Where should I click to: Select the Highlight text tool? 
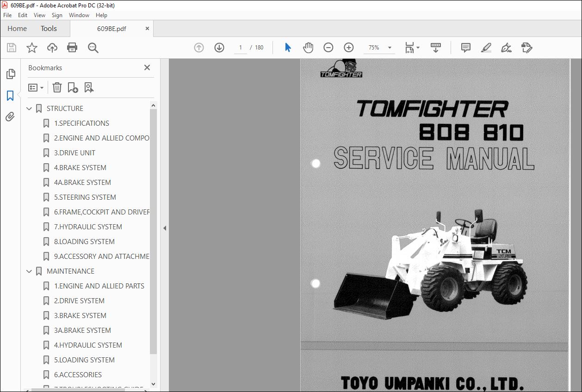pyautogui.click(x=486, y=48)
